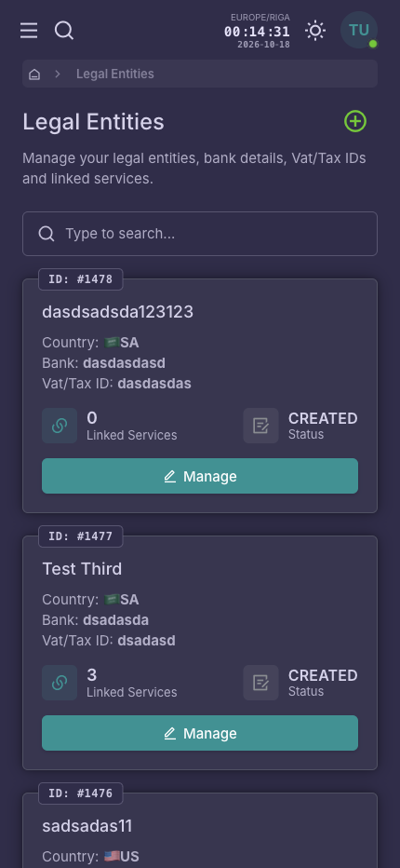
Task: Click the magnifier icon inside search field
Action: click(x=47, y=234)
